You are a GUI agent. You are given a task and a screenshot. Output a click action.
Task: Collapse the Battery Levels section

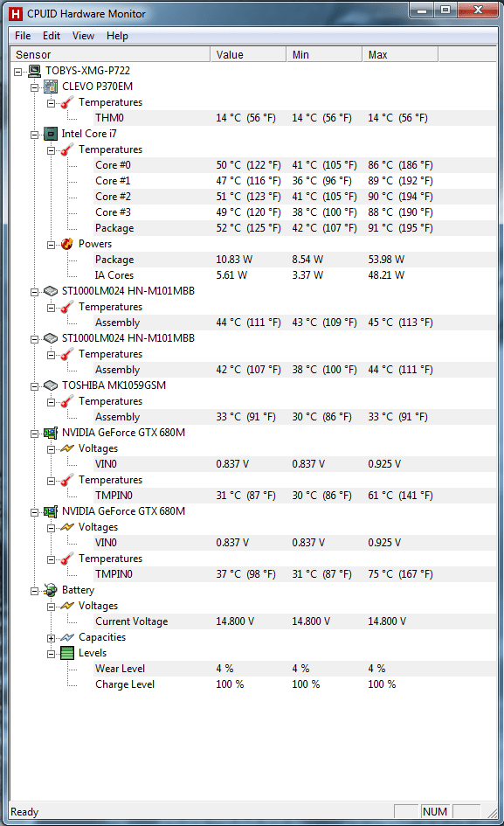coord(51,654)
